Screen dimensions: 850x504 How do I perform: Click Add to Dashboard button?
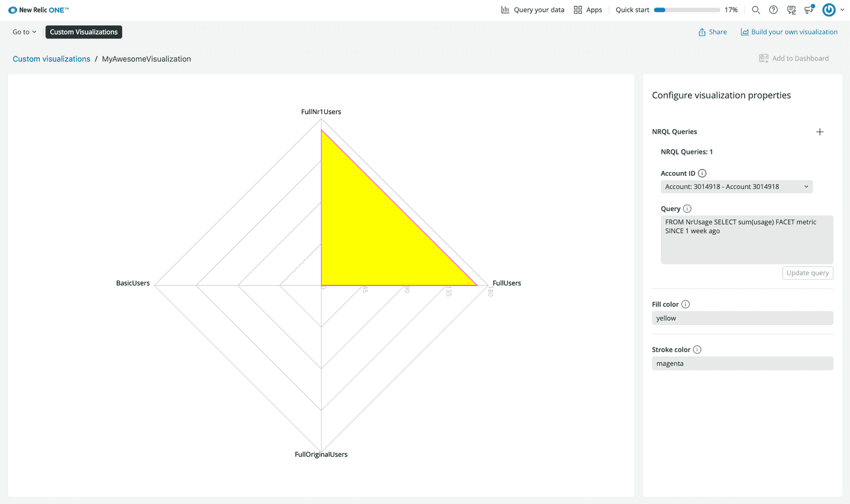pyautogui.click(x=794, y=58)
